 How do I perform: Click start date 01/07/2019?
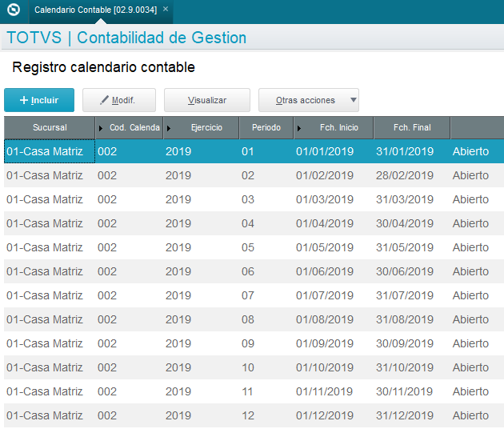[x=325, y=295]
